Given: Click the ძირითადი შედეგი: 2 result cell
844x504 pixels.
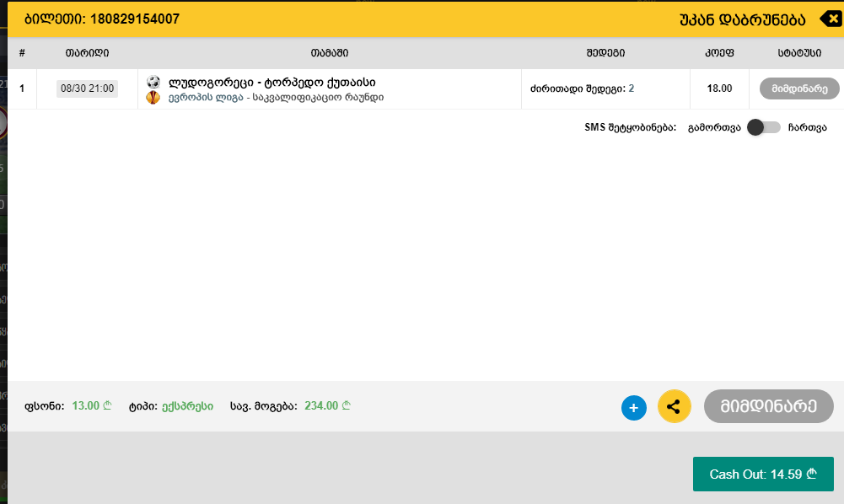Looking at the screenshot, I should (x=583, y=88).
